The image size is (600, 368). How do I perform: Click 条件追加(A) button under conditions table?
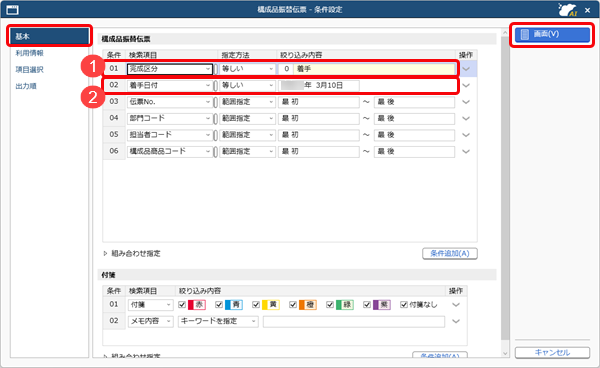(450, 253)
